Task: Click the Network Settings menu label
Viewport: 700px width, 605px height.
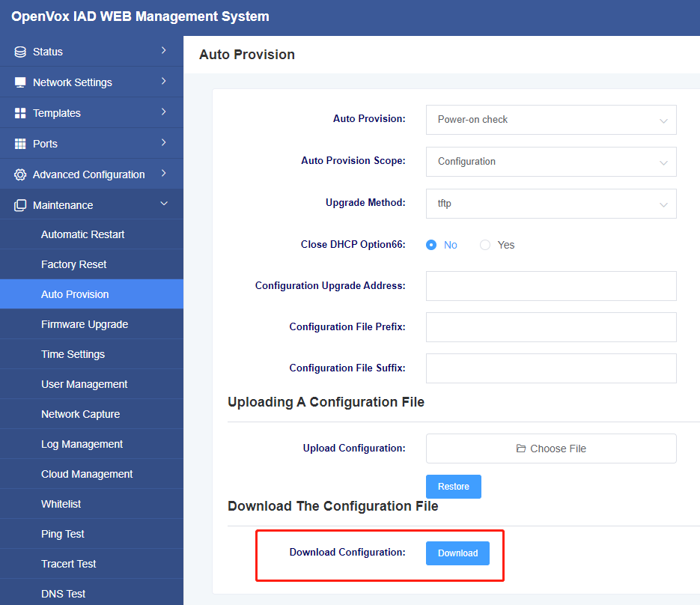Action: pyautogui.click(x=73, y=82)
